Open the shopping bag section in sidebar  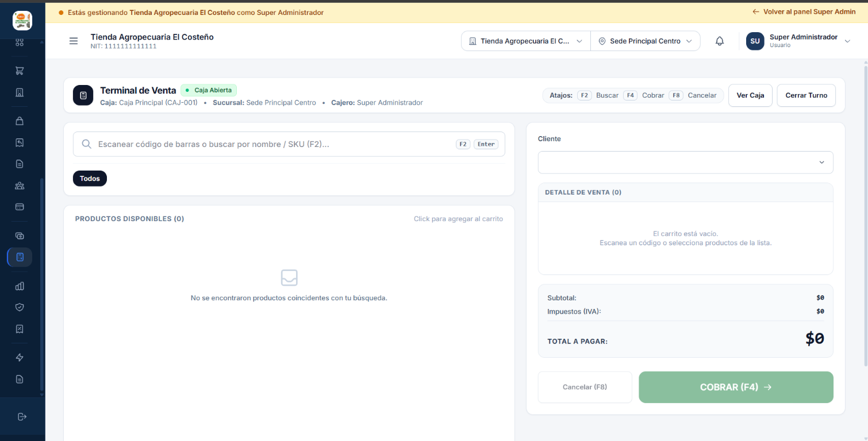[20, 121]
